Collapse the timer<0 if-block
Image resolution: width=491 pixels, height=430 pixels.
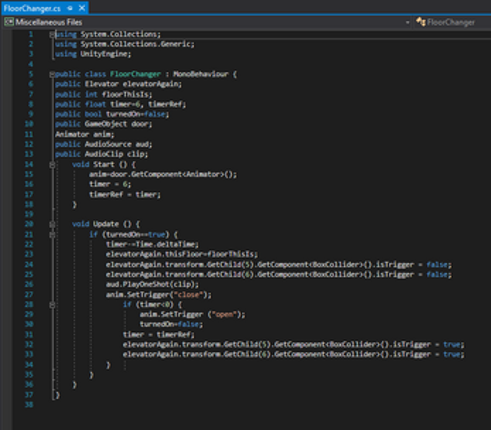click(52, 305)
